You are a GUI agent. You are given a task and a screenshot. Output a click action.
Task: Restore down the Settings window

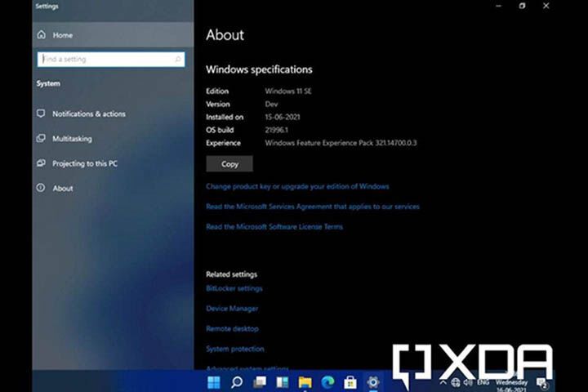(x=522, y=6)
